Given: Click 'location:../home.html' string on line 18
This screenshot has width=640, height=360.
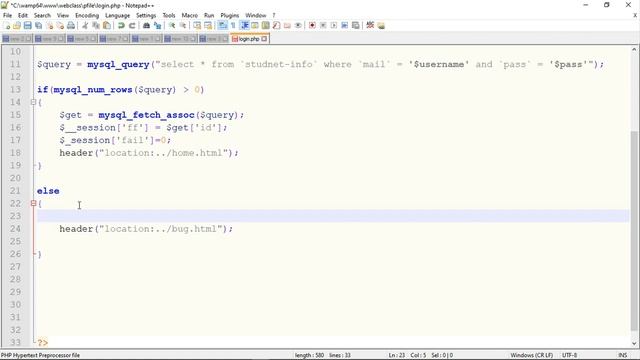Looking at the screenshot, I should [163, 153].
